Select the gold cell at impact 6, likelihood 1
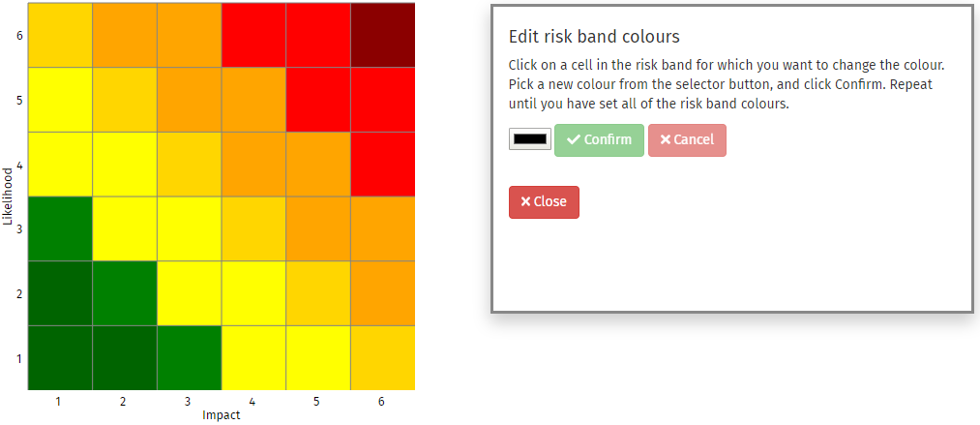This screenshot has height=425, width=980. pos(383,358)
